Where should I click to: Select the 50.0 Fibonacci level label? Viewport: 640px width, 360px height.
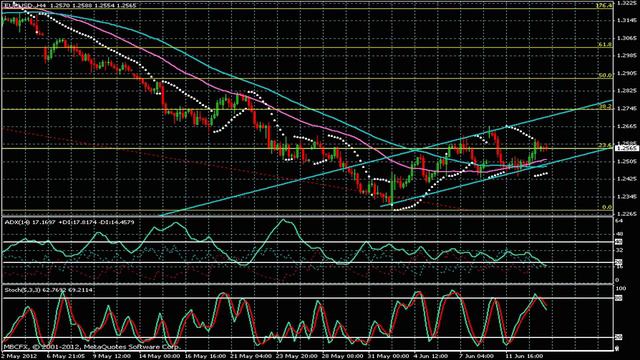pyautogui.click(x=605, y=76)
